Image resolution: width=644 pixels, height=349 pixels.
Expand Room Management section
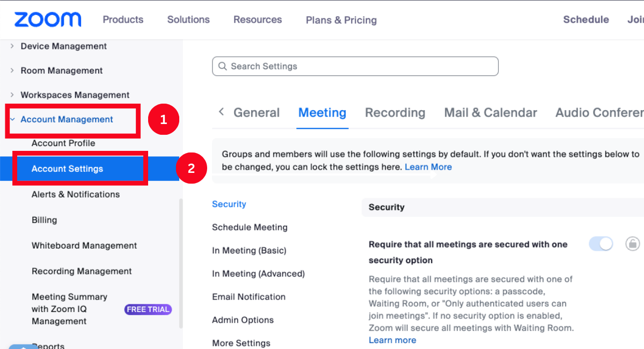coord(12,70)
